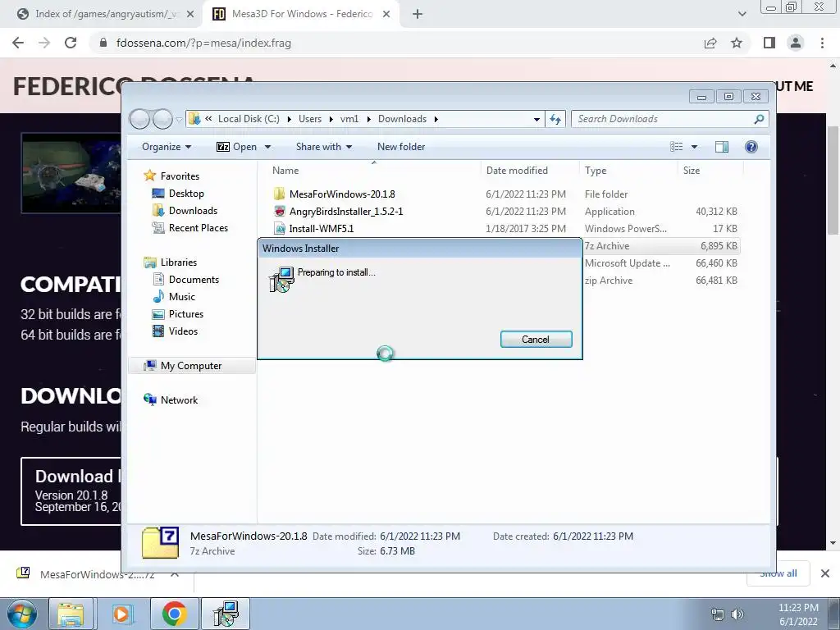
Task: Click New folder in the Explorer toolbar
Action: 400,147
